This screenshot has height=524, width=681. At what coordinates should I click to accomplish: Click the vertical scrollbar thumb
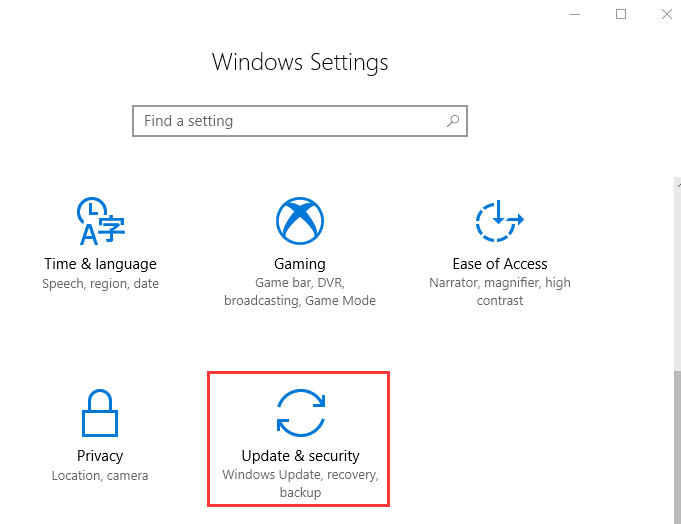(x=678, y=447)
